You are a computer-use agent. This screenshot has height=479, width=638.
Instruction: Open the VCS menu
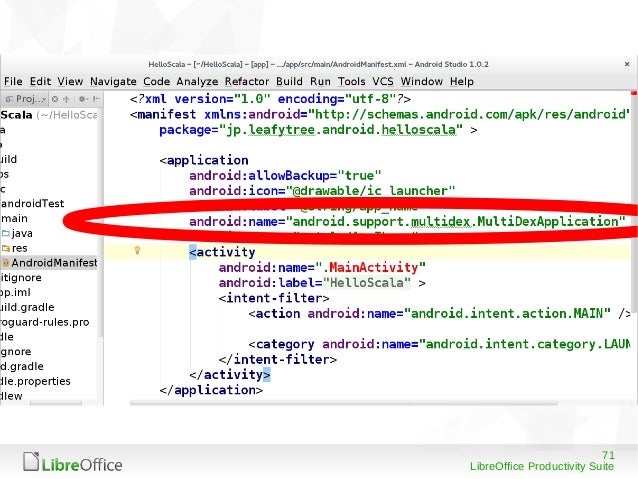(x=382, y=81)
